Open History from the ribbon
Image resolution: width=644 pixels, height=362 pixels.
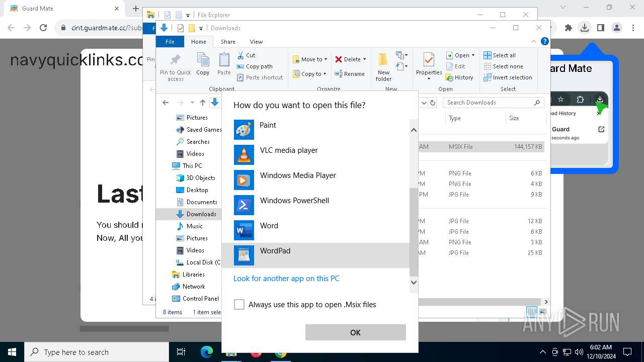[459, 77]
